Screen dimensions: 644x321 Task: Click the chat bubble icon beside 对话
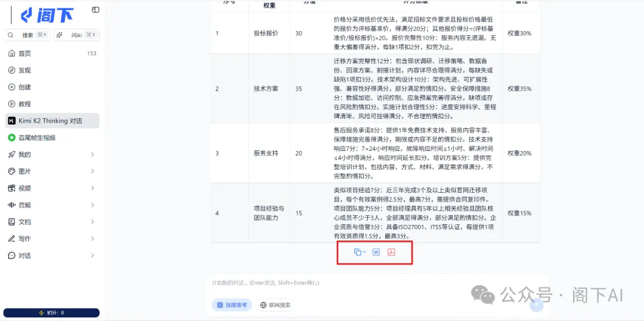coord(11,255)
